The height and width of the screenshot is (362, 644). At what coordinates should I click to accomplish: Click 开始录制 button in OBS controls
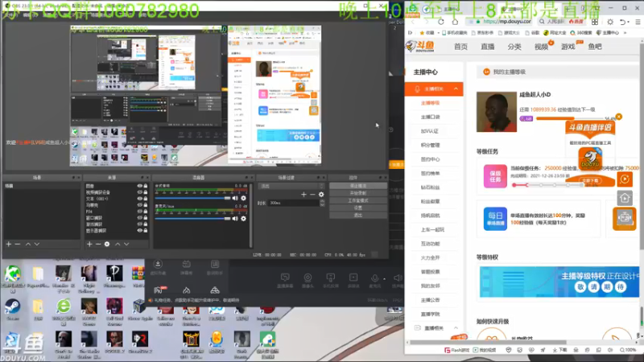pos(357,193)
